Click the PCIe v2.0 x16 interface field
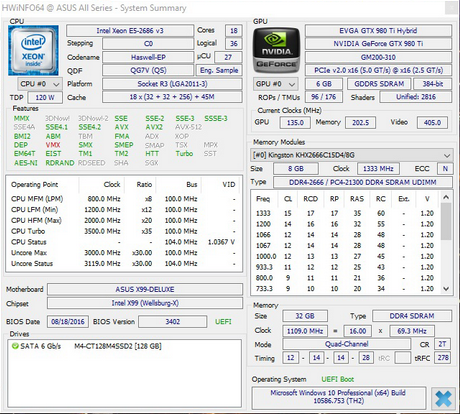This screenshot has height=414, width=460. coord(378,70)
